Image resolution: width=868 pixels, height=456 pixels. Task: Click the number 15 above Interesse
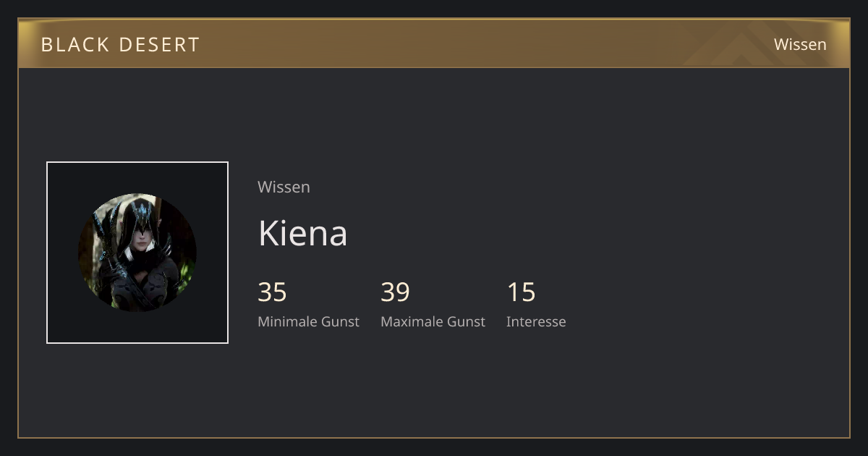tap(521, 292)
